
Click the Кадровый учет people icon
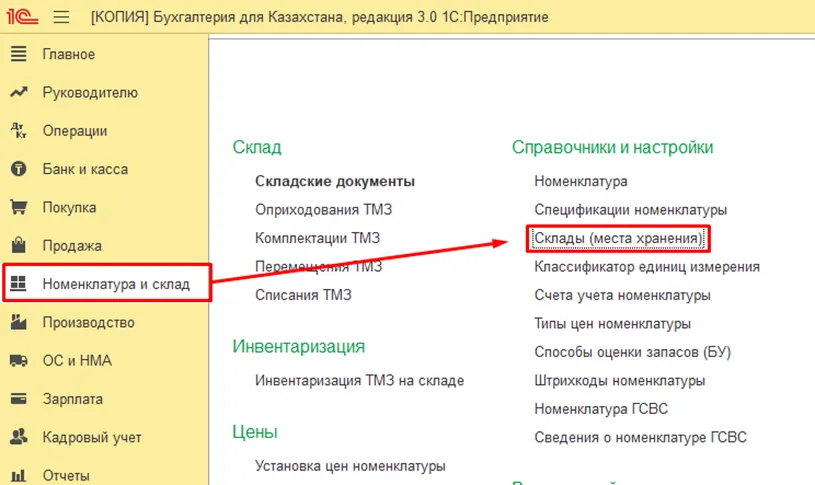[x=19, y=437]
